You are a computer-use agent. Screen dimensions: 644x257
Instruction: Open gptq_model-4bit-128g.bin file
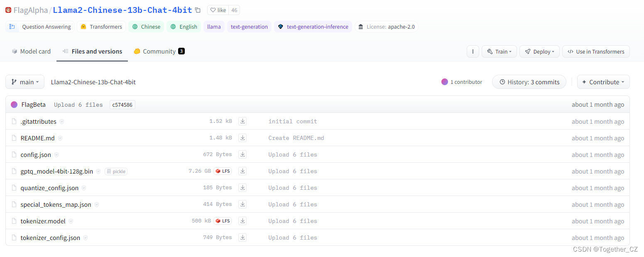click(57, 171)
